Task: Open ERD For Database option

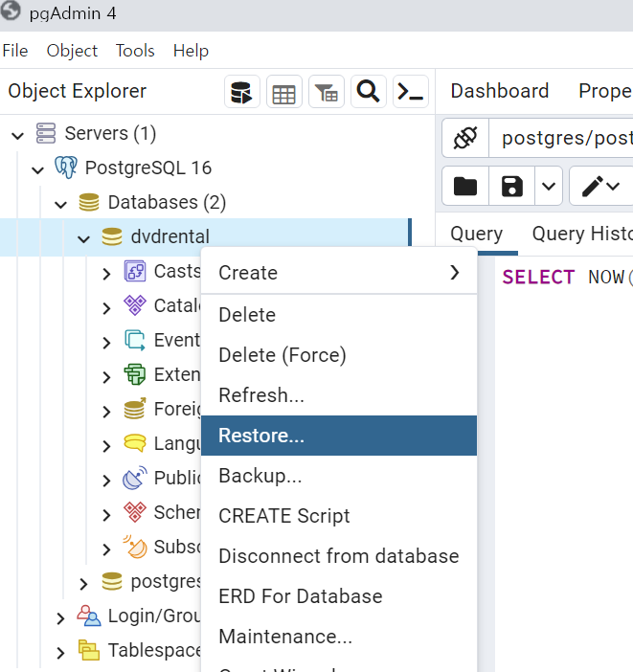Action: tap(339, 596)
